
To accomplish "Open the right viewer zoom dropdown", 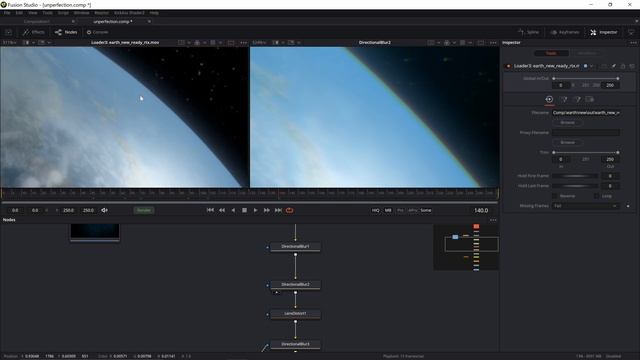I will [x=260, y=42].
